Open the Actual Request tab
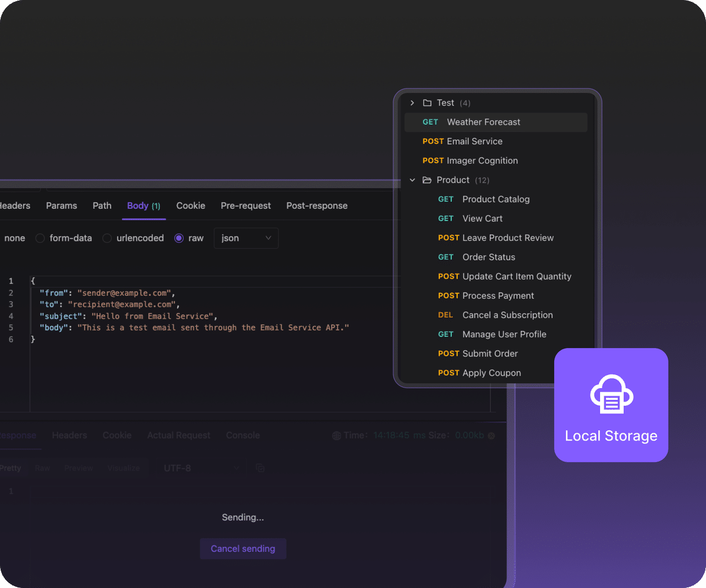This screenshot has height=588, width=706. (179, 435)
